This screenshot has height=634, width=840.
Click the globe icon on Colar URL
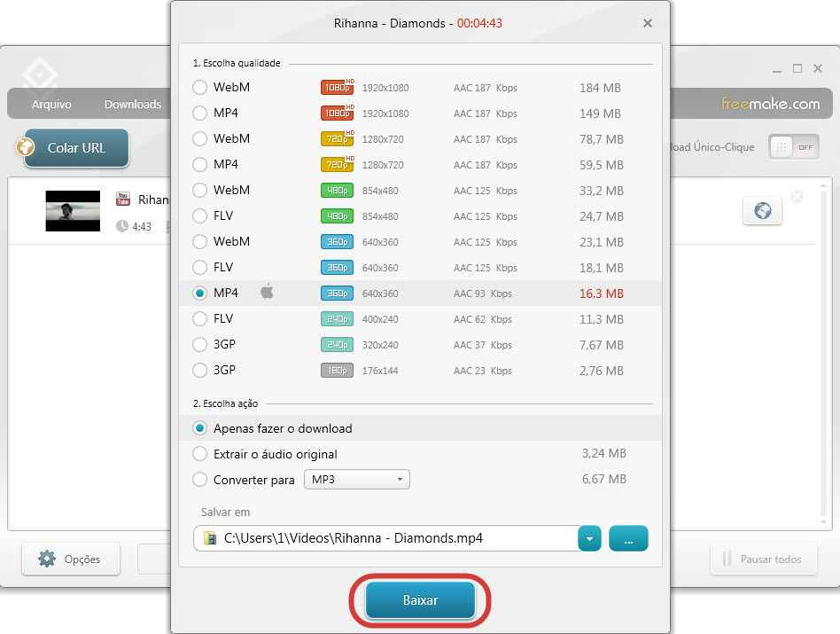coord(25,147)
